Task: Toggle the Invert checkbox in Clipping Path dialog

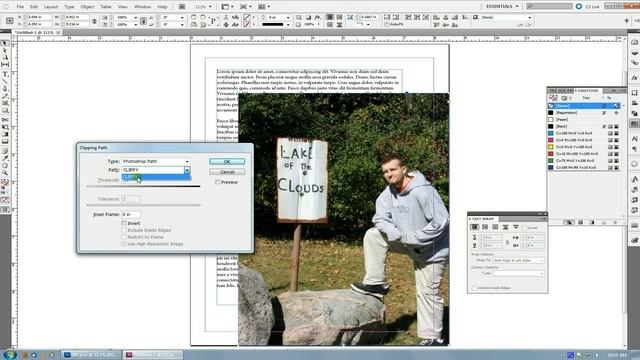Action: pos(124,223)
